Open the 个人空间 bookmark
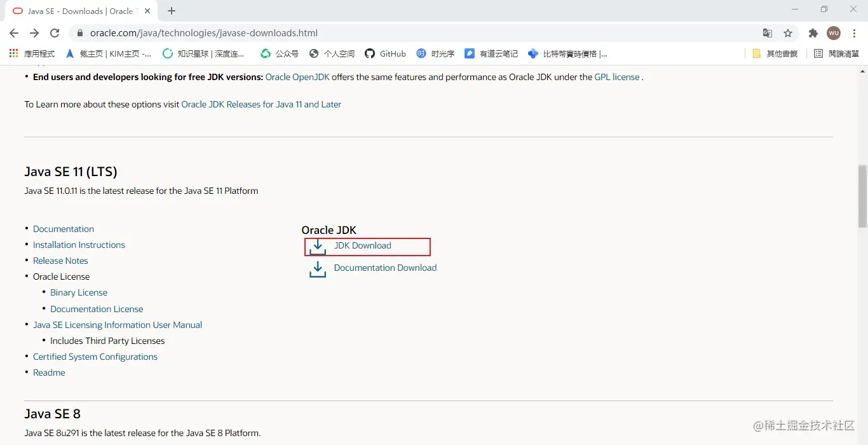 [332, 53]
